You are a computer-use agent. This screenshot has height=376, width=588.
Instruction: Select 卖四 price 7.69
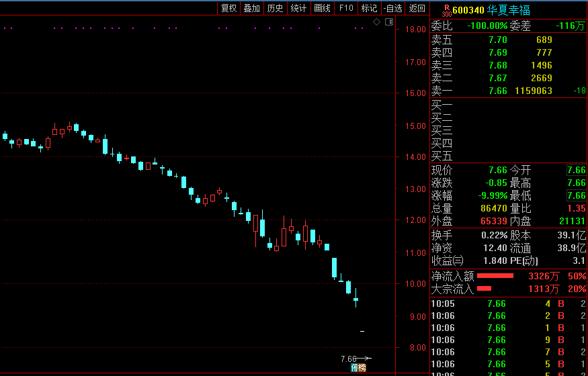(498, 52)
